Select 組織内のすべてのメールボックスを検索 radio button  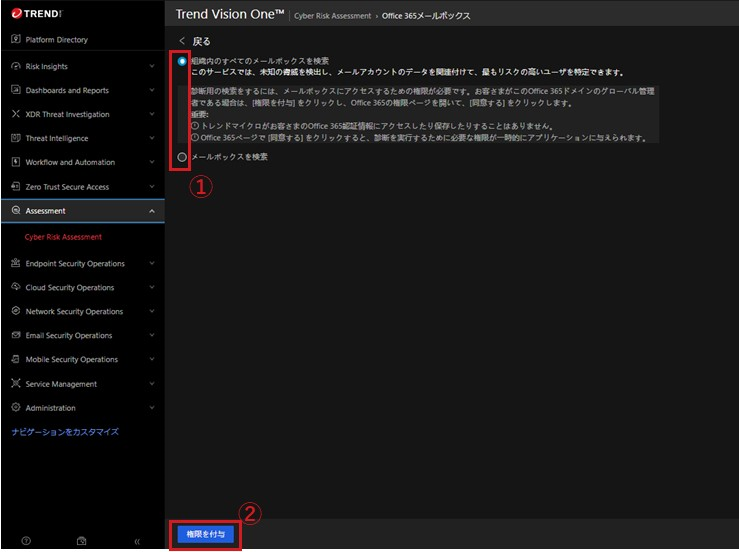[x=182, y=61]
